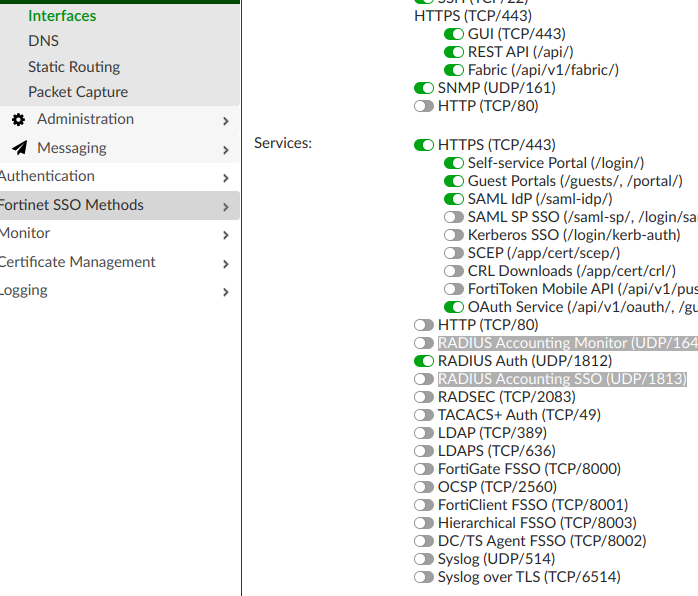The width and height of the screenshot is (698, 596).
Task: Expand the Fortinet SSO Methods chevron
Action: tap(226, 207)
